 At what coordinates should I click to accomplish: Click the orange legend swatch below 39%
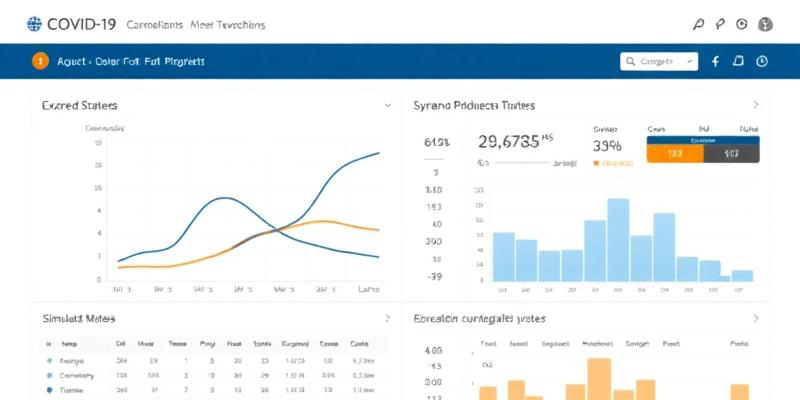(x=596, y=162)
